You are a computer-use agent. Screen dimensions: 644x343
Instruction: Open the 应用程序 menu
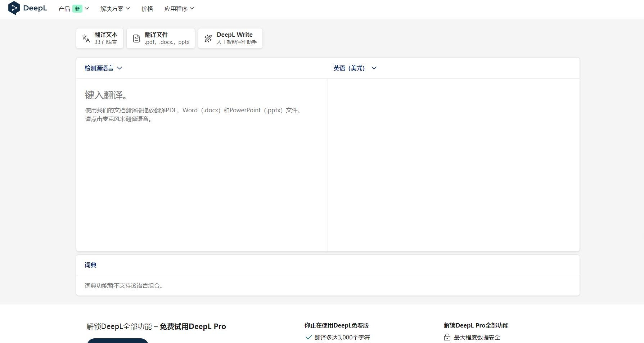pos(179,9)
